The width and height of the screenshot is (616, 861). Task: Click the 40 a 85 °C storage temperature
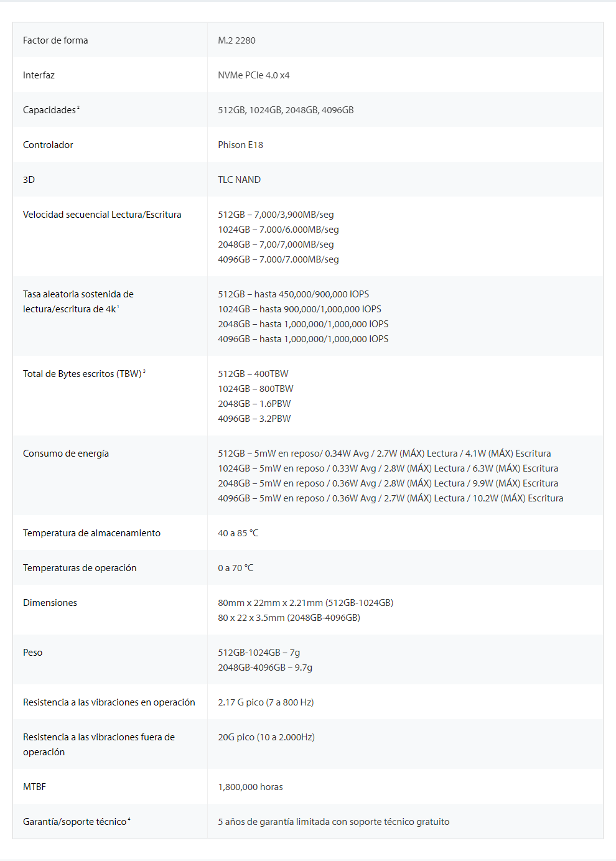(x=238, y=533)
